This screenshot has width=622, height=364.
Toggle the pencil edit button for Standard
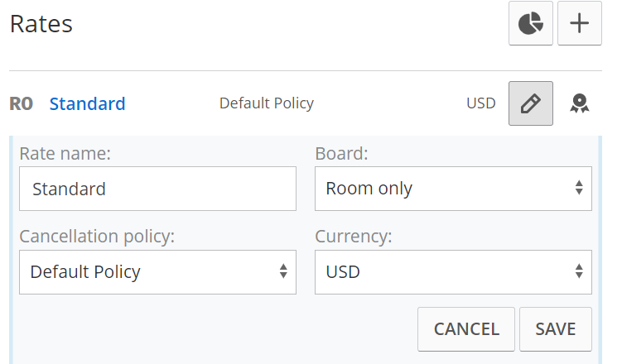point(530,103)
